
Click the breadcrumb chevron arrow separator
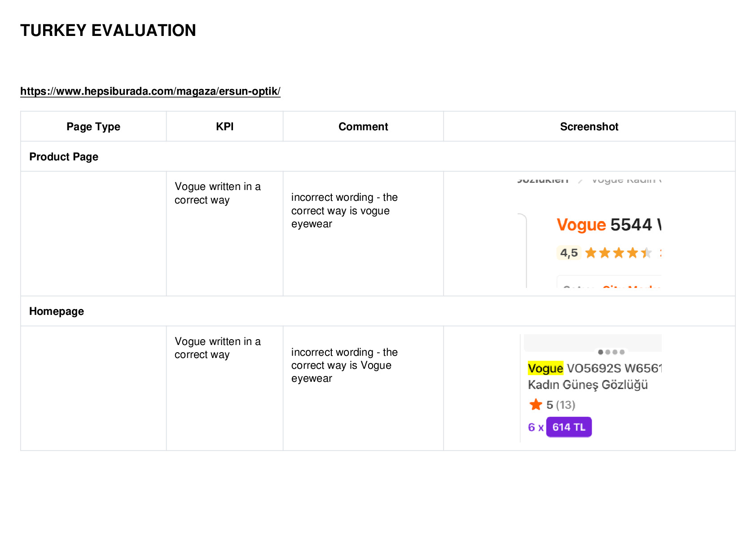580,181
